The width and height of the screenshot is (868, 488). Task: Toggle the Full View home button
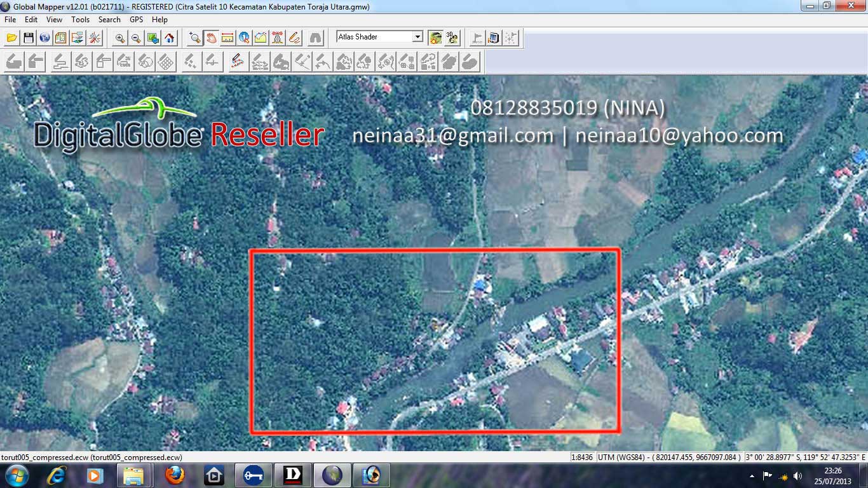pos(169,37)
